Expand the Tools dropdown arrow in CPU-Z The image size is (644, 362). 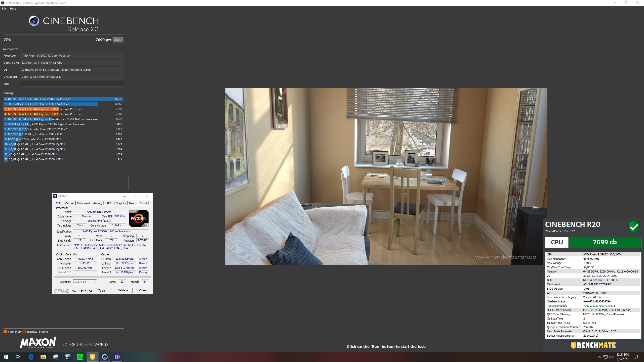pyautogui.click(x=111, y=290)
